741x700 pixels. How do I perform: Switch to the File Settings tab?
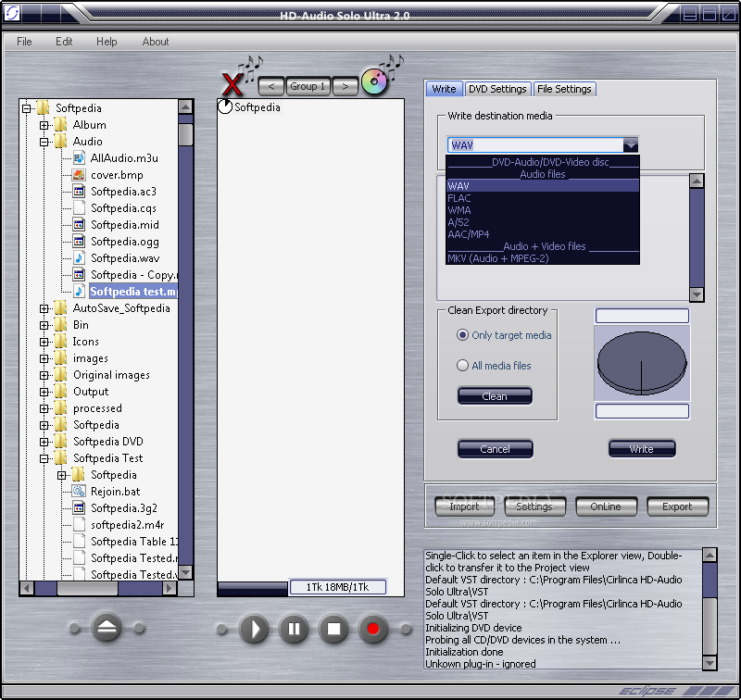tap(564, 89)
